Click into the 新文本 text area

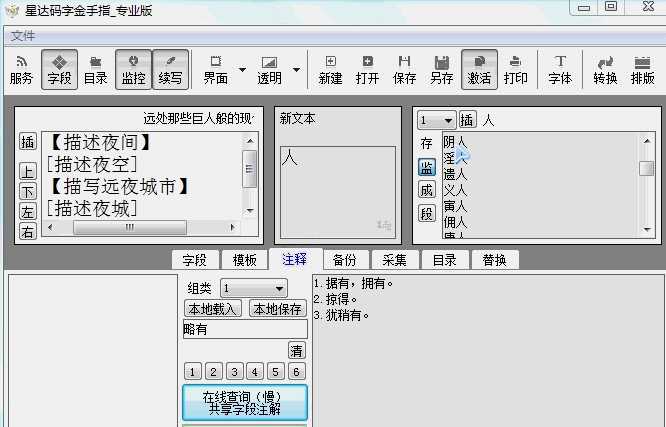[338, 192]
